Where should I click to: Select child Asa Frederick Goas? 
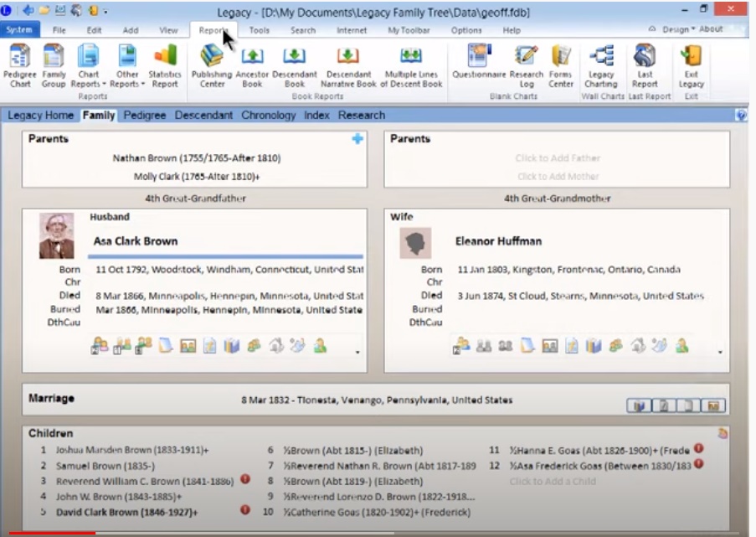coord(600,466)
